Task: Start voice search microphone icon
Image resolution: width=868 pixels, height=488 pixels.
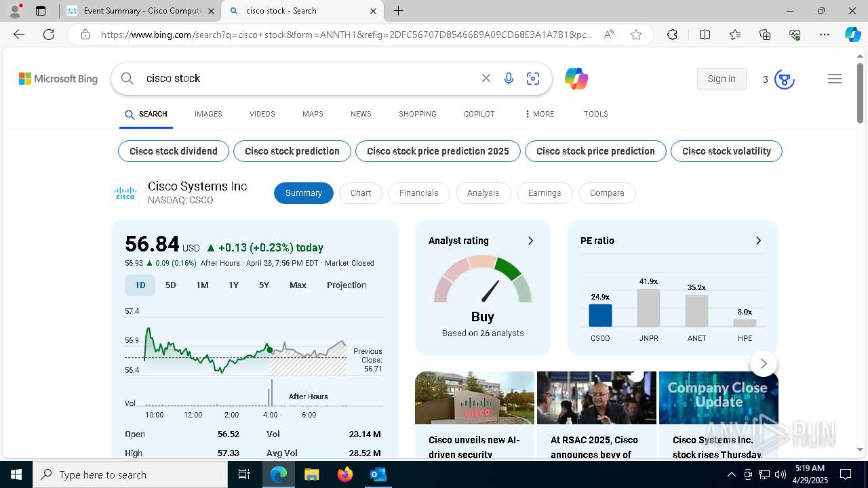Action: pyautogui.click(x=509, y=79)
